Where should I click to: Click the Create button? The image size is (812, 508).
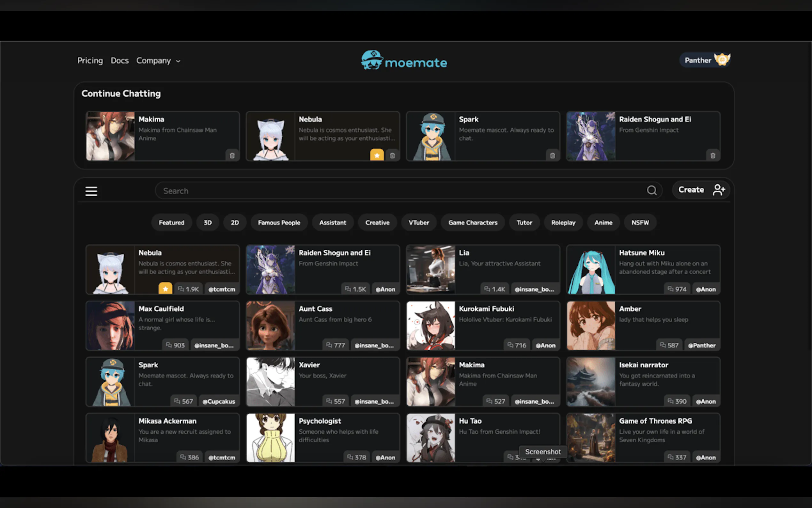click(701, 190)
